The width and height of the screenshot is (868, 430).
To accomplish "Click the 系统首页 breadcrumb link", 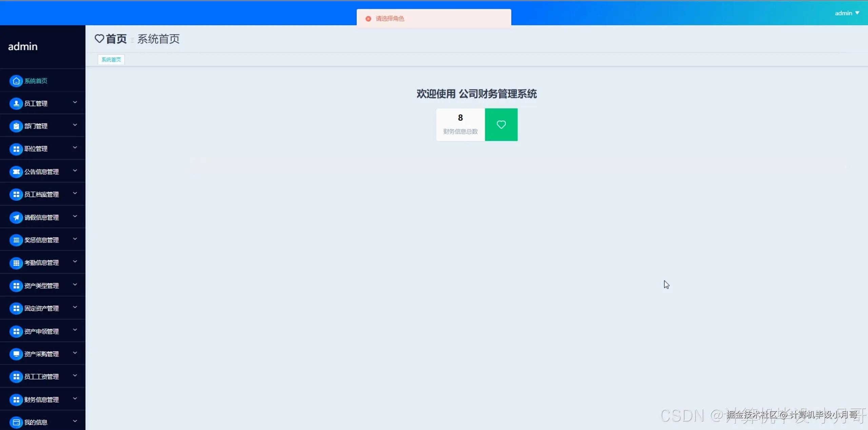I will point(158,39).
